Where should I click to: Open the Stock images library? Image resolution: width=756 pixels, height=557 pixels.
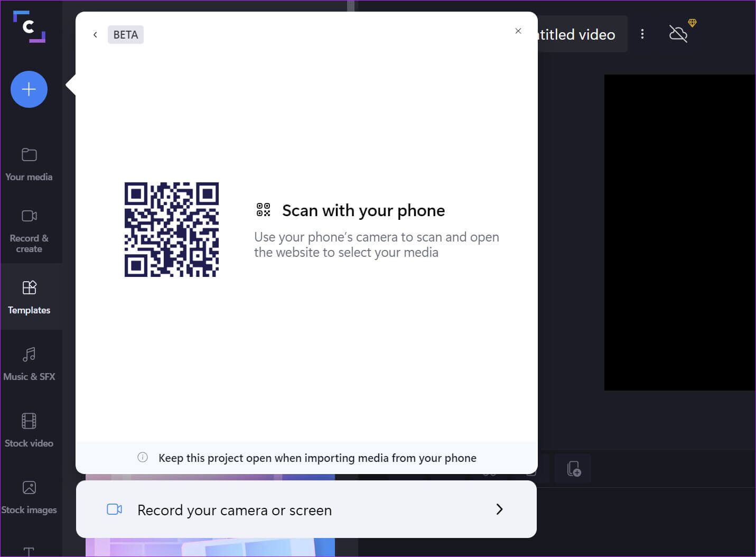click(29, 497)
